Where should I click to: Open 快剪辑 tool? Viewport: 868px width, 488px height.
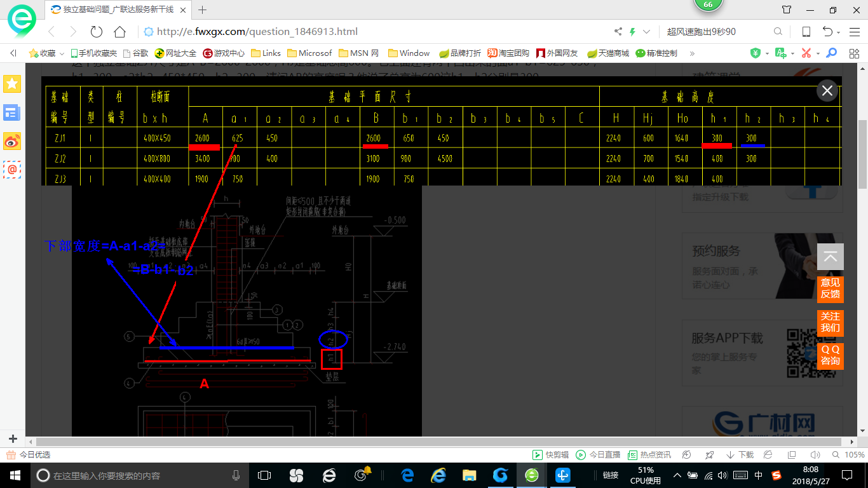[550, 455]
